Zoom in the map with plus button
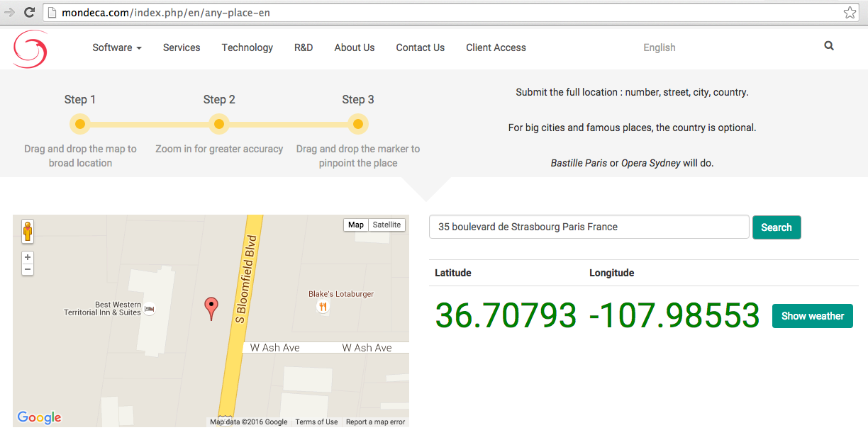Viewport: 868px width, 435px height. pos(28,257)
